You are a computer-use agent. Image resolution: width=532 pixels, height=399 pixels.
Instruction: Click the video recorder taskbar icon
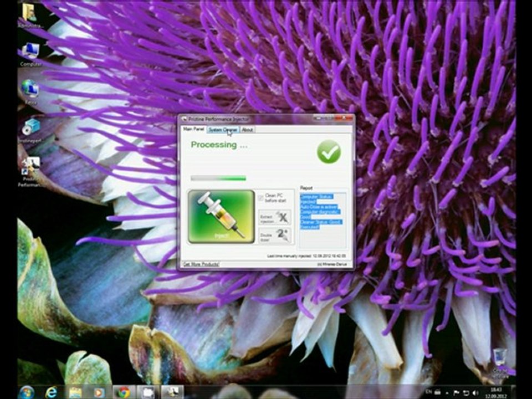(x=148, y=392)
